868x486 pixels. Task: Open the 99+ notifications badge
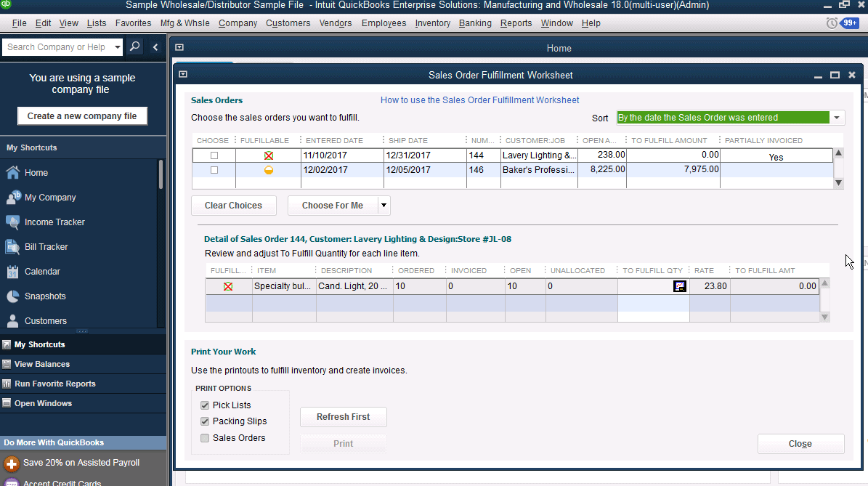[849, 23]
